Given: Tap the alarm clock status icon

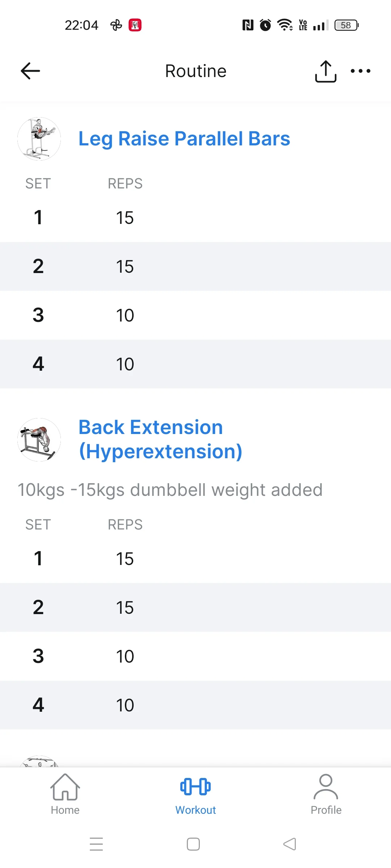Looking at the screenshot, I should (x=265, y=25).
